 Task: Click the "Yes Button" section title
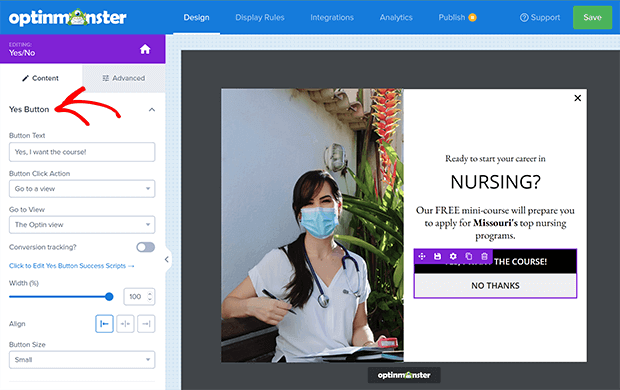coord(29,110)
